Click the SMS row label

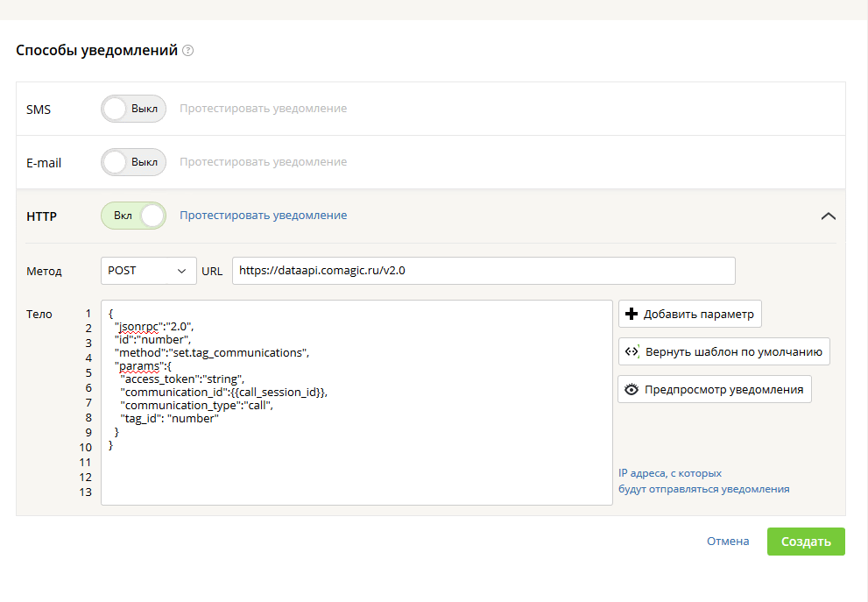click(39, 110)
